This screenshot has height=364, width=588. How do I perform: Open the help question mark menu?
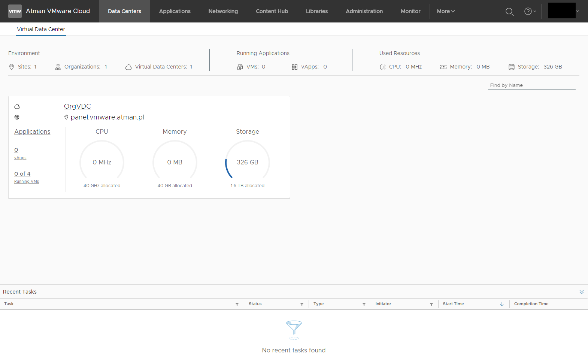point(530,11)
